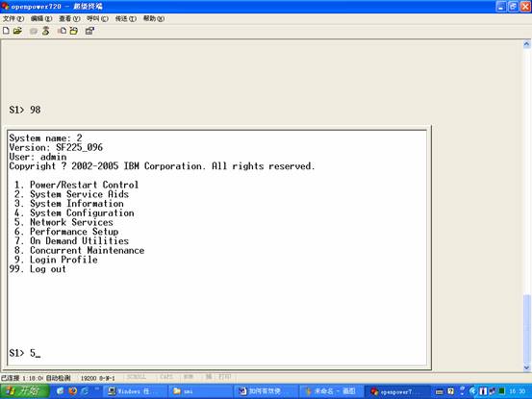
Task: Launch Internet Explorer from quick launch
Action: 85,391
